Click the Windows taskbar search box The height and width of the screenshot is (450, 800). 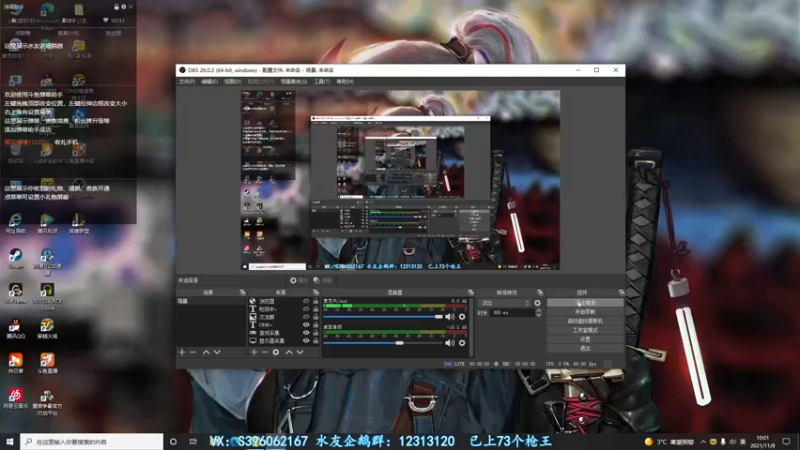click(92, 442)
